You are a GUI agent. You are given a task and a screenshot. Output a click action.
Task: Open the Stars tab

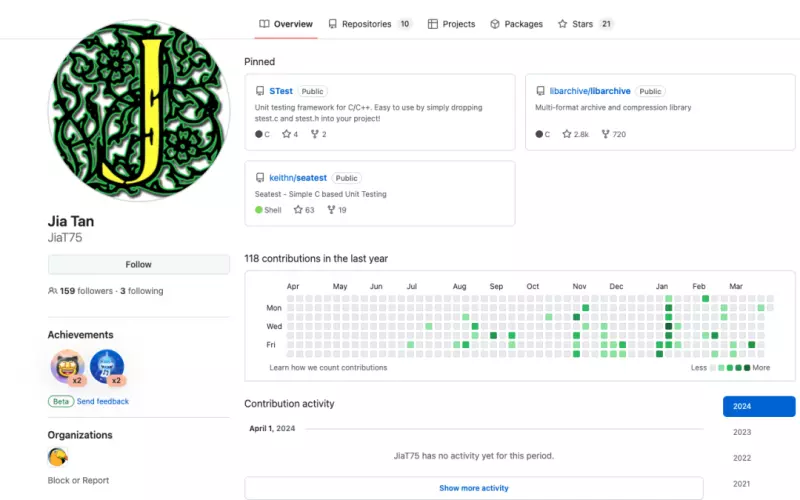[585, 24]
